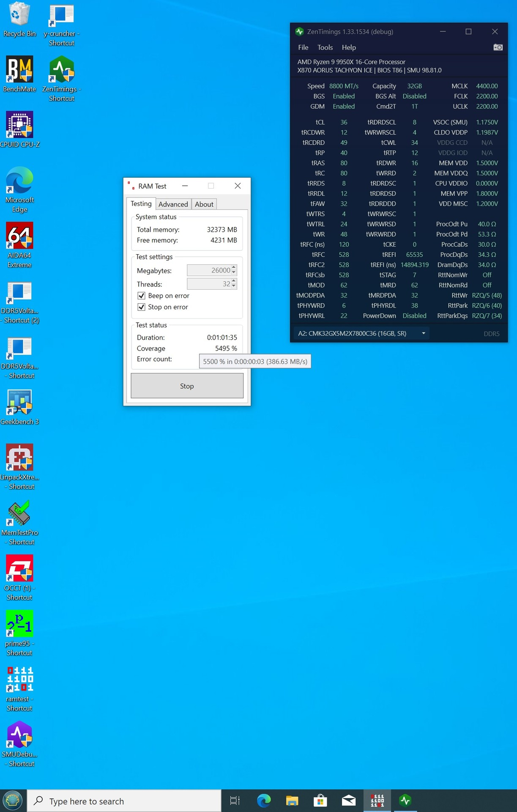The width and height of the screenshot is (517, 812).
Task: Open Task View on the taskbar
Action: [235, 801]
